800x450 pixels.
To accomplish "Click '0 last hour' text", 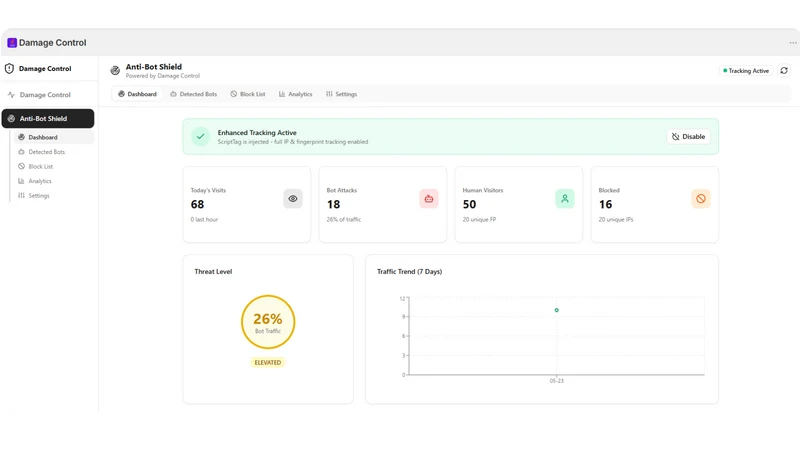I will 204,219.
